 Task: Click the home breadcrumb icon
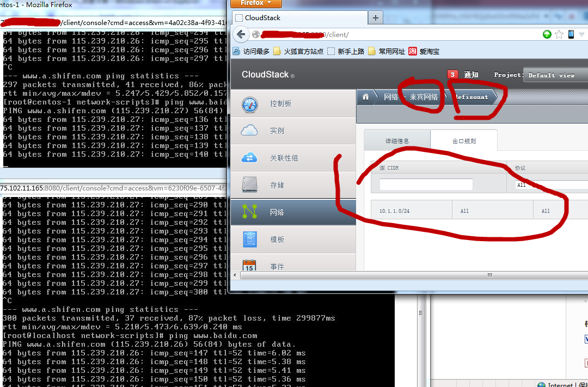(x=366, y=97)
